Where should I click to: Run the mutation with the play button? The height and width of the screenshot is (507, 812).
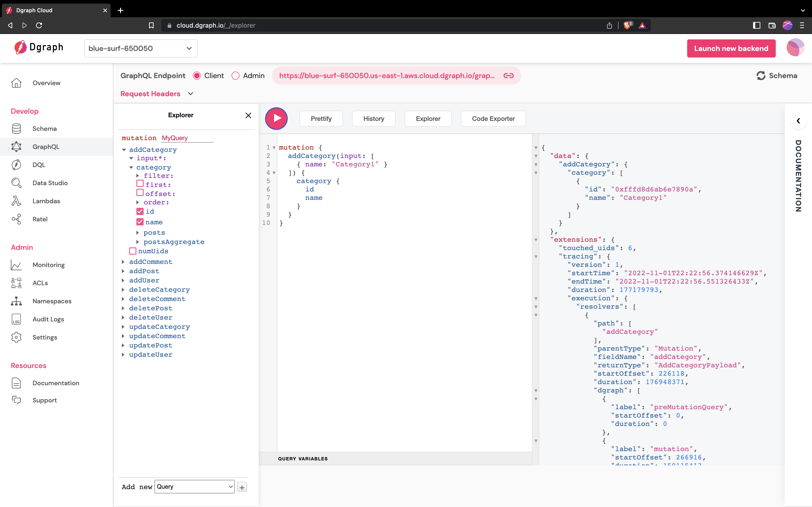click(276, 118)
